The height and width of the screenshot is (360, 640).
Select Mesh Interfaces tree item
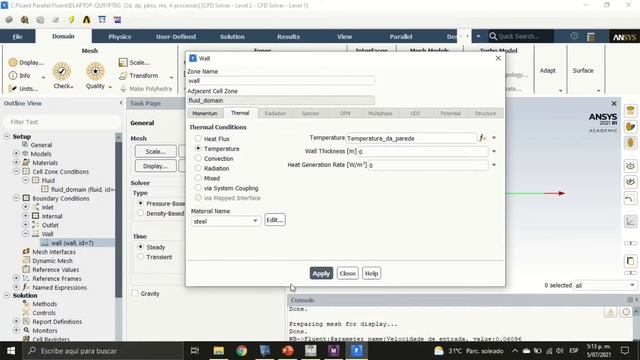click(54, 252)
